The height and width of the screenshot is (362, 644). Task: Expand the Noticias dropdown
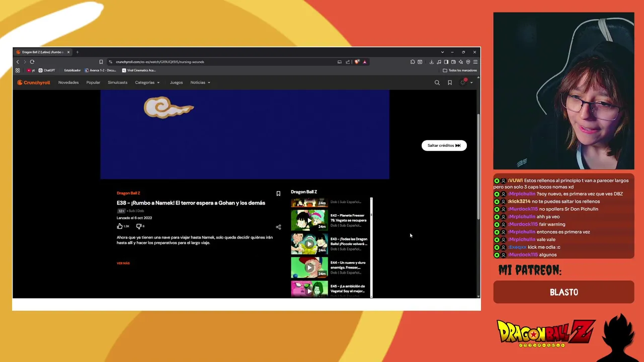pos(200,82)
